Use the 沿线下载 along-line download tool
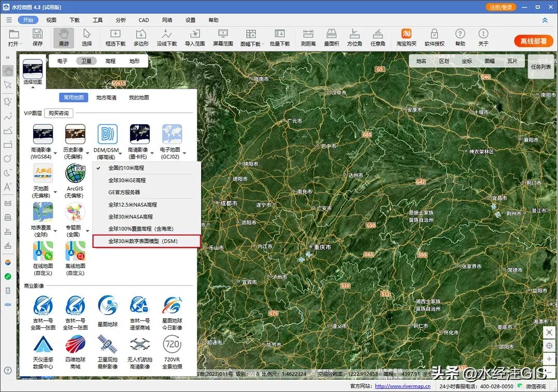Image resolution: width=558 pixels, height=392 pixels. tap(166, 37)
